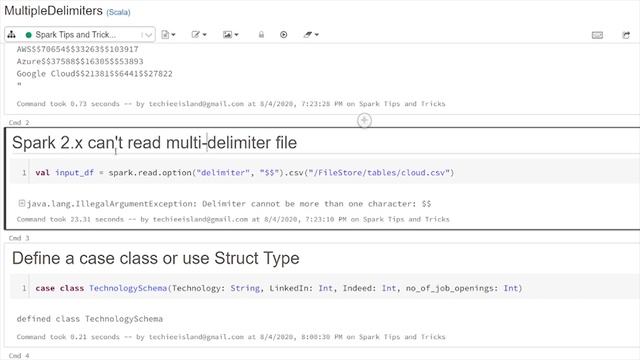Click the share/export icon at toolbar right
The image size is (640, 360).
click(626, 35)
